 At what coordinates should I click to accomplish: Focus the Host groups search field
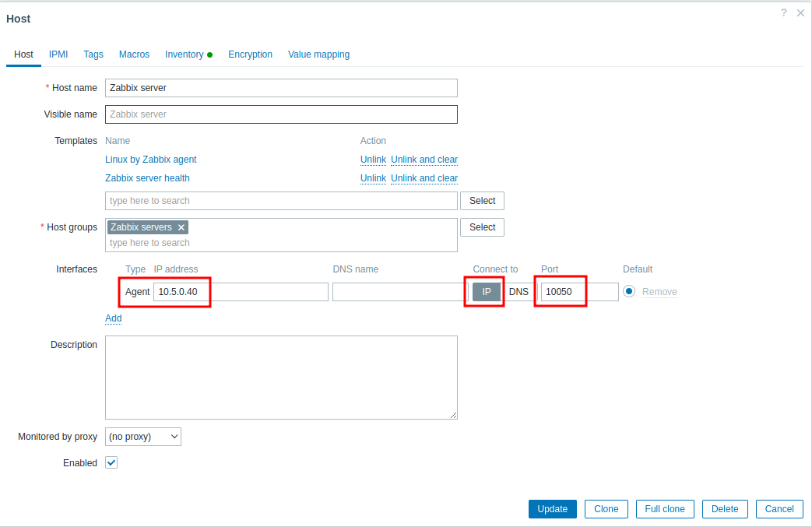281,243
